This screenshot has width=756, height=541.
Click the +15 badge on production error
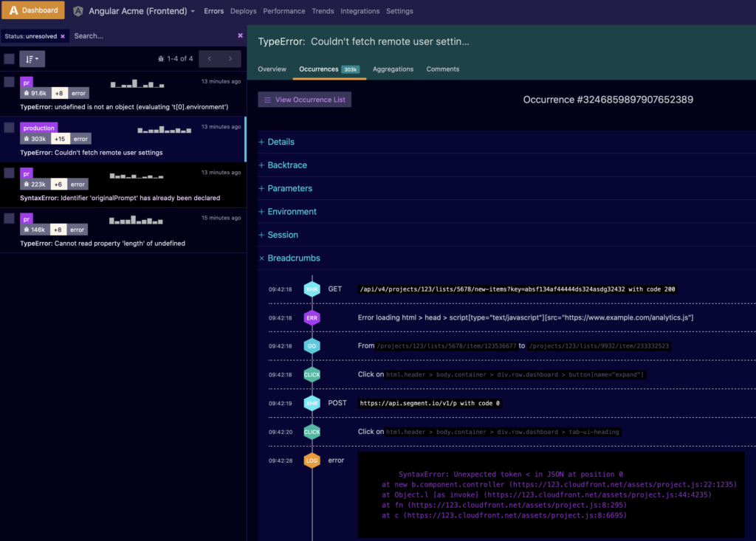click(61, 139)
